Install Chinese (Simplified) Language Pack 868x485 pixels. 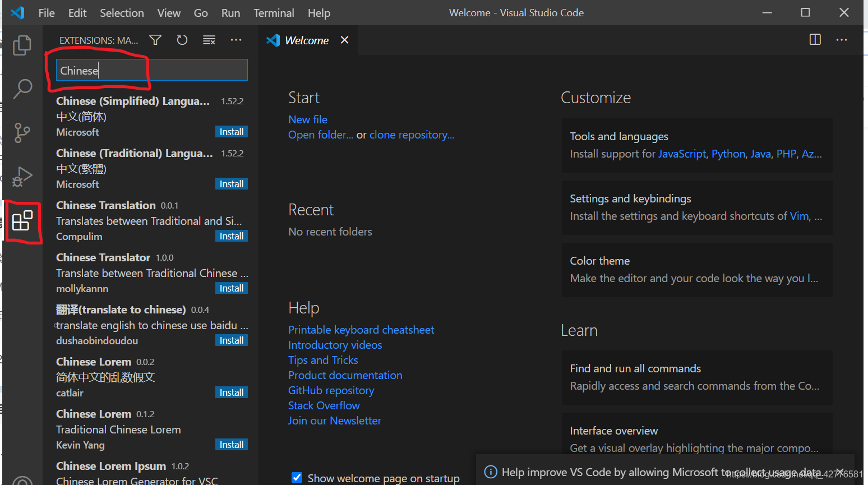232,132
